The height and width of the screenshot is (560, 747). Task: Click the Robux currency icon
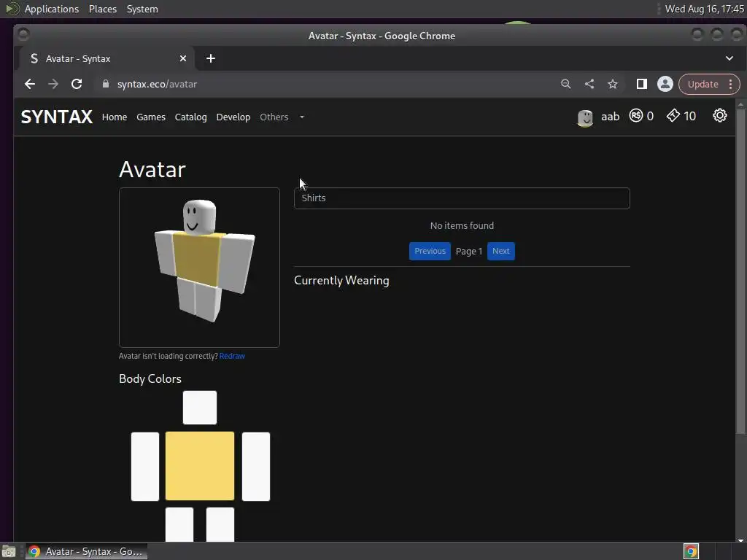pyautogui.click(x=636, y=116)
